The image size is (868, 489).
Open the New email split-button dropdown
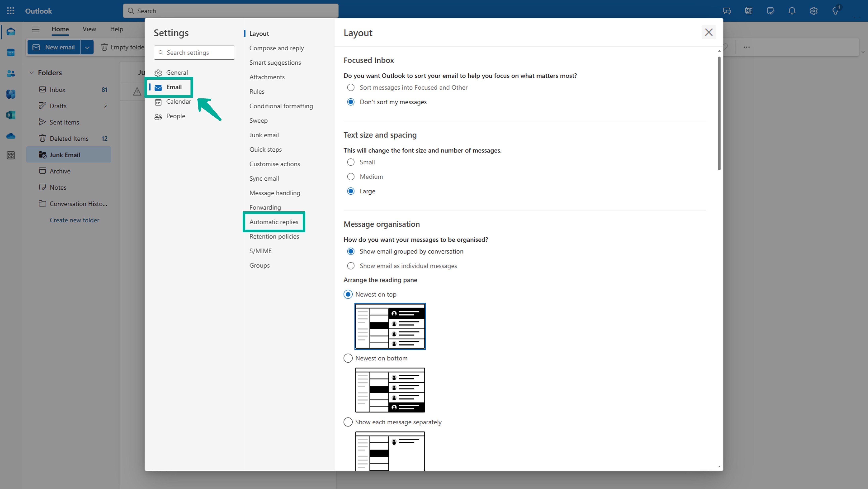click(87, 47)
